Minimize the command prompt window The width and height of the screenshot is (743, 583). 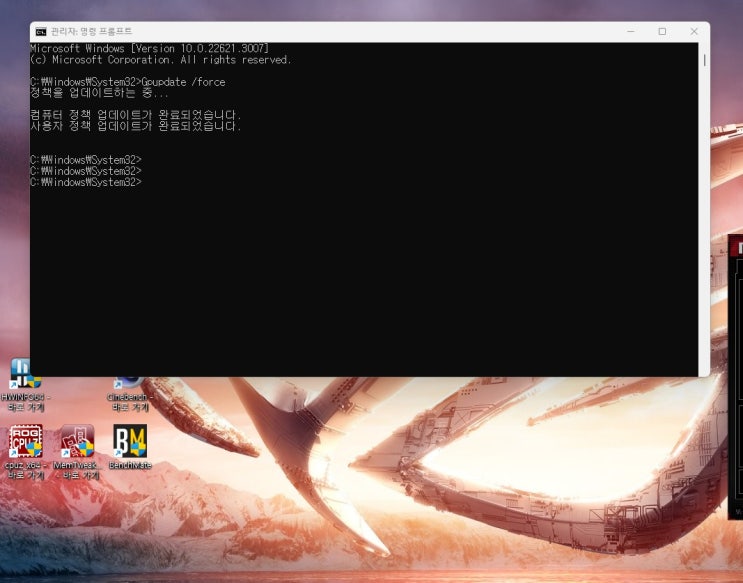tap(631, 31)
